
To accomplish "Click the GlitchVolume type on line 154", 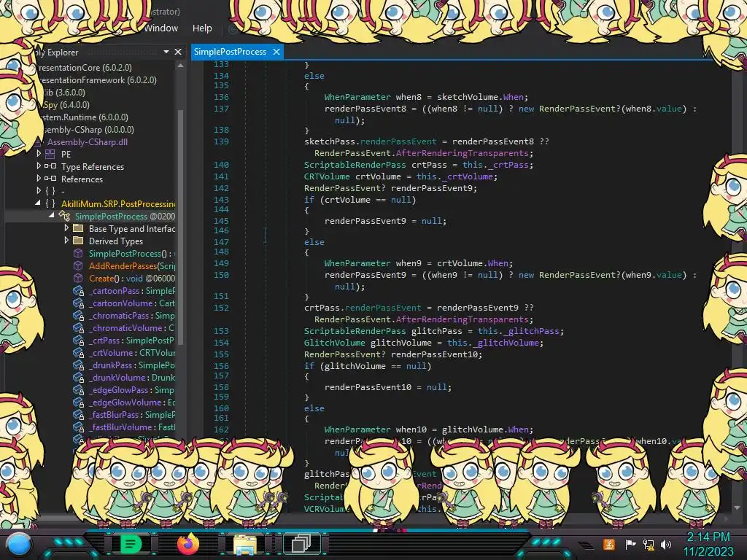I will (334, 343).
